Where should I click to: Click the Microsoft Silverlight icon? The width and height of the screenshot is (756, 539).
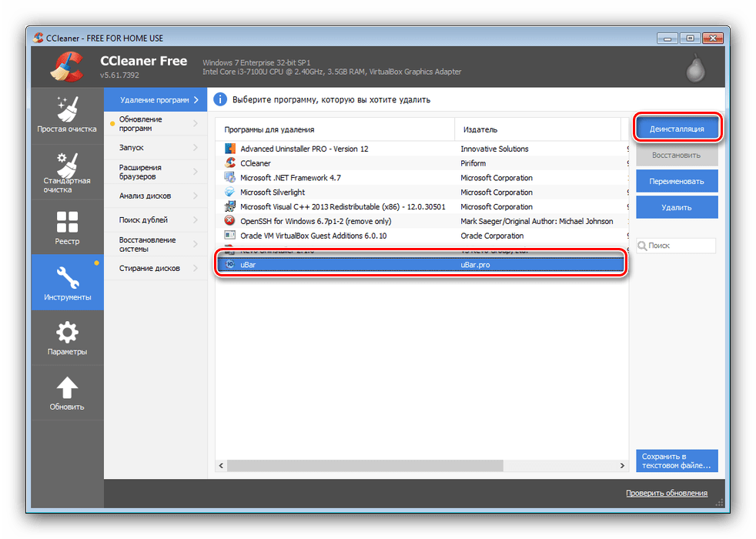(x=229, y=192)
